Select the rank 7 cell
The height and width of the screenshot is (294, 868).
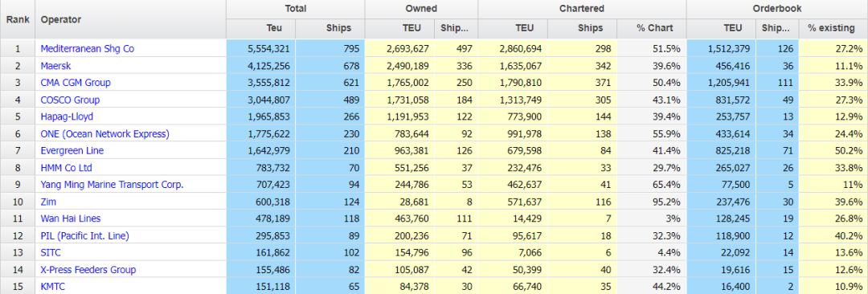click(18, 150)
